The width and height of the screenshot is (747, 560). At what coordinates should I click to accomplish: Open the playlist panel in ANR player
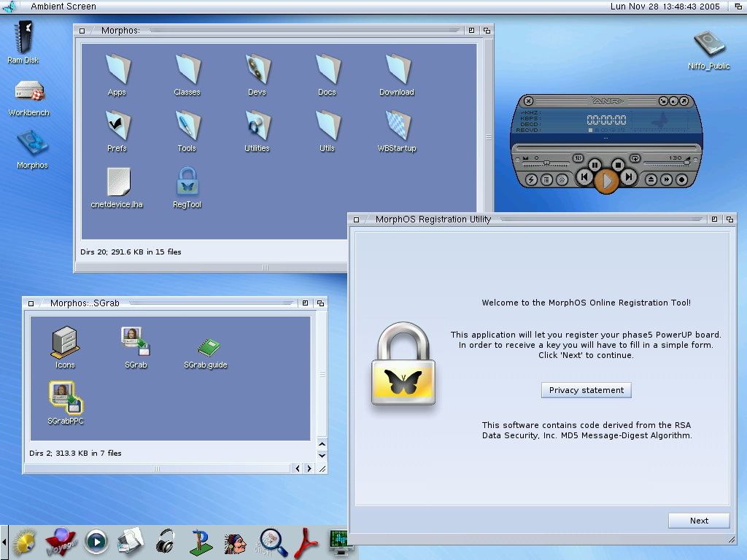(547, 179)
